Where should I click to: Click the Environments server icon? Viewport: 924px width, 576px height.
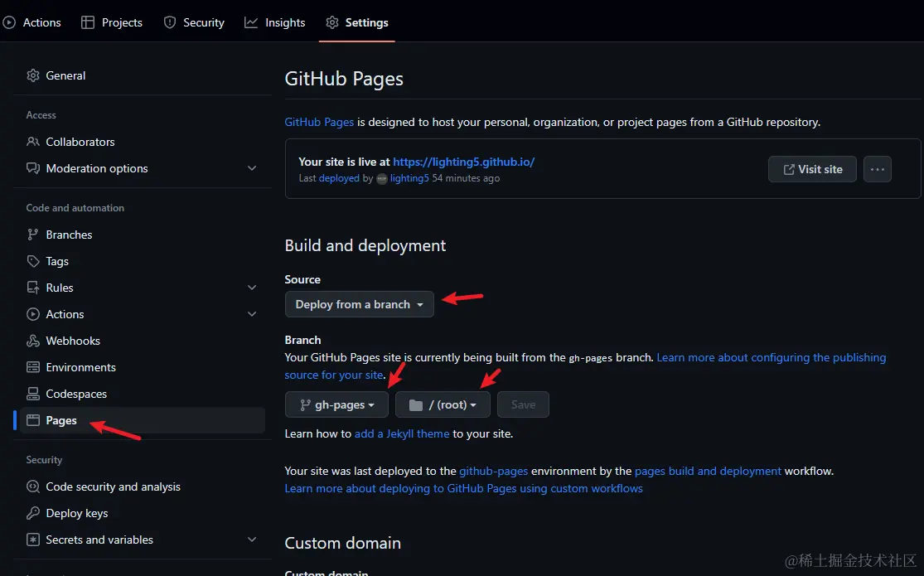click(x=33, y=367)
